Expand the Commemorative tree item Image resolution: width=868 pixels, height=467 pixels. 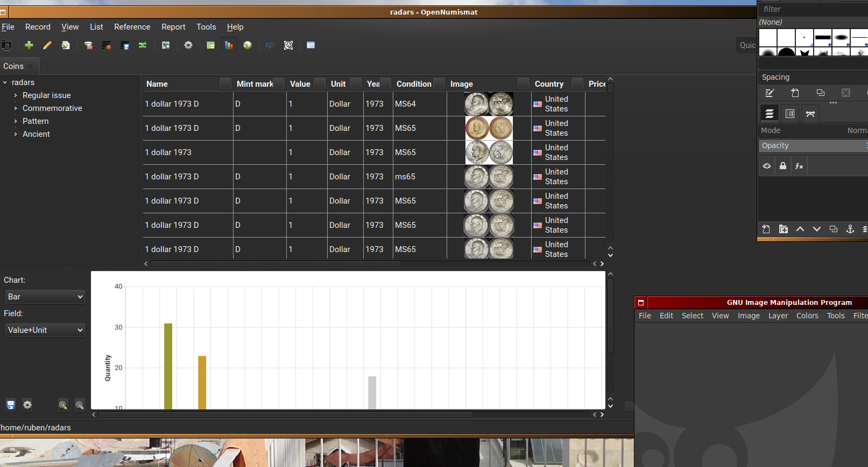[x=16, y=108]
